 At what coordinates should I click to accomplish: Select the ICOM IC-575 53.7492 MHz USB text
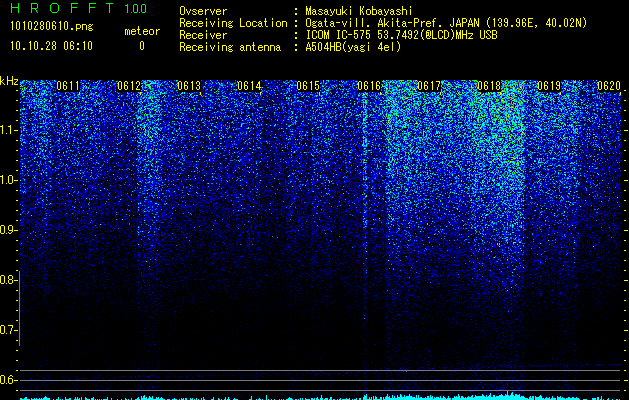(401, 35)
